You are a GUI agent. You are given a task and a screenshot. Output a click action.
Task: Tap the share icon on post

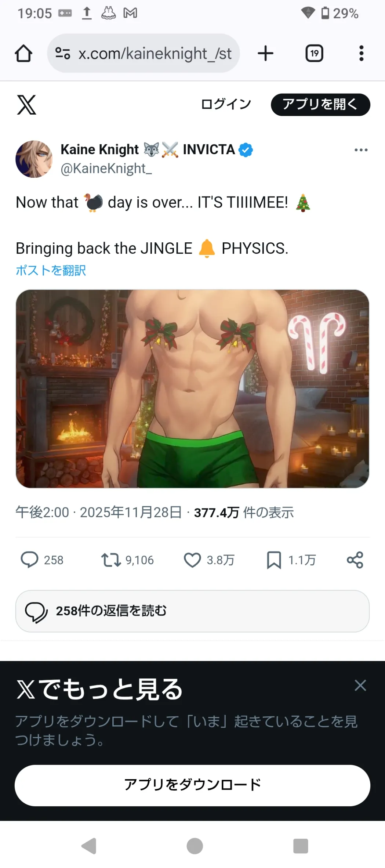355,560
